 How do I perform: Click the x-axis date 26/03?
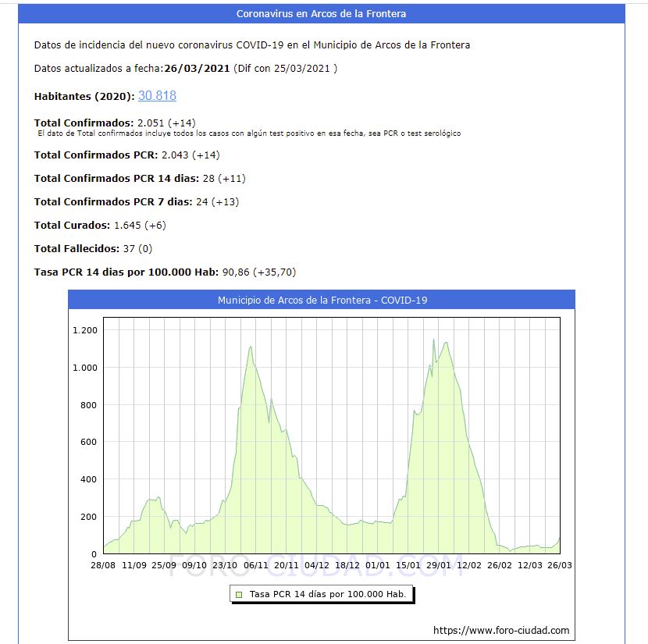(x=560, y=565)
